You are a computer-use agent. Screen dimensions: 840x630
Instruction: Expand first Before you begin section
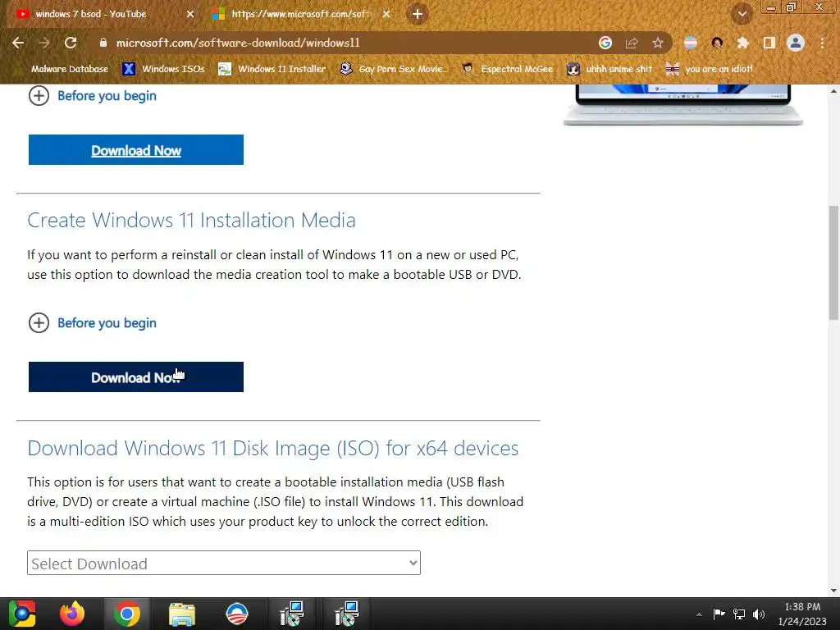pos(92,96)
